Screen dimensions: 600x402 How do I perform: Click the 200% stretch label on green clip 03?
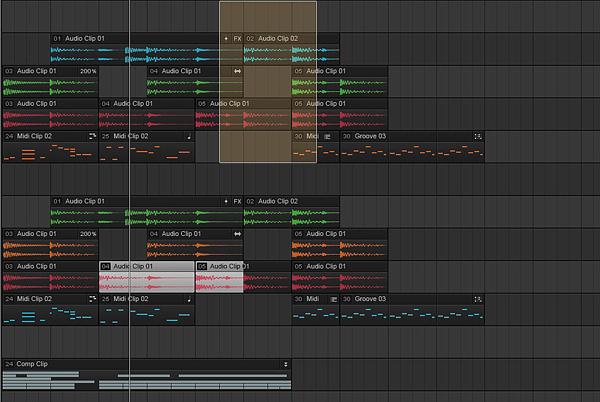[88, 71]
